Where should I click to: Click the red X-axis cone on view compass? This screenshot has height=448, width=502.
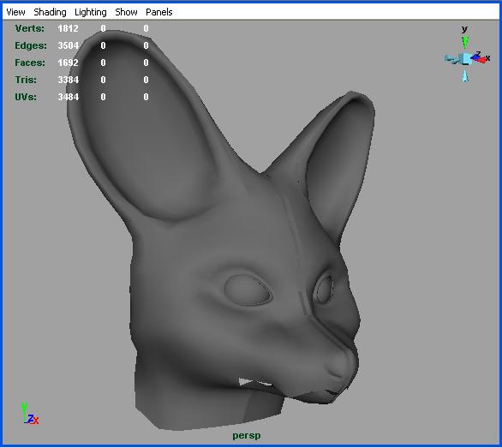coord(481,60)
